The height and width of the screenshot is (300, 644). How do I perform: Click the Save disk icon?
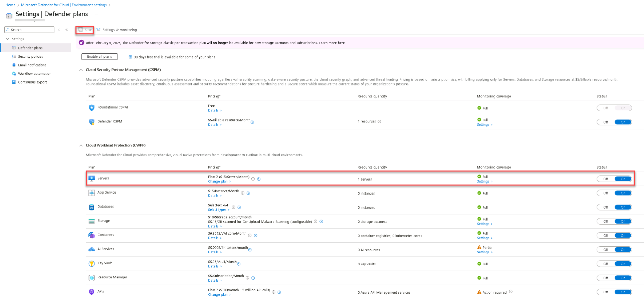click(80, 30)
